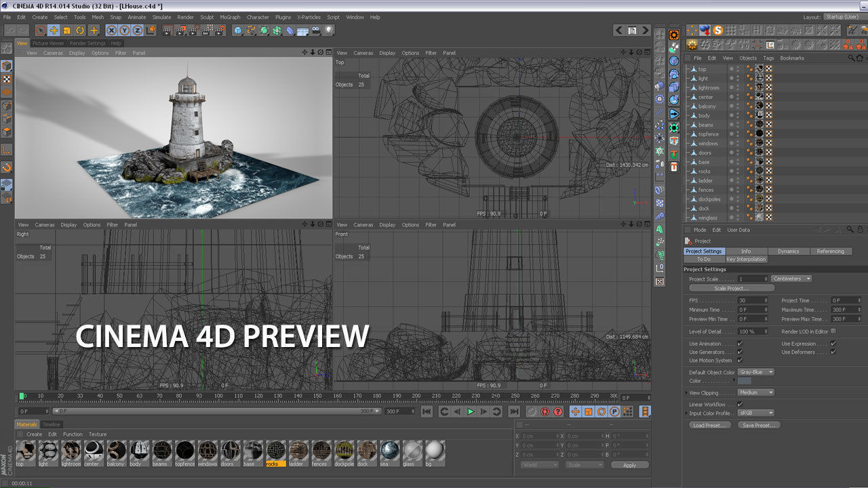Switch to the Timeline tab

tap(52, 424)
